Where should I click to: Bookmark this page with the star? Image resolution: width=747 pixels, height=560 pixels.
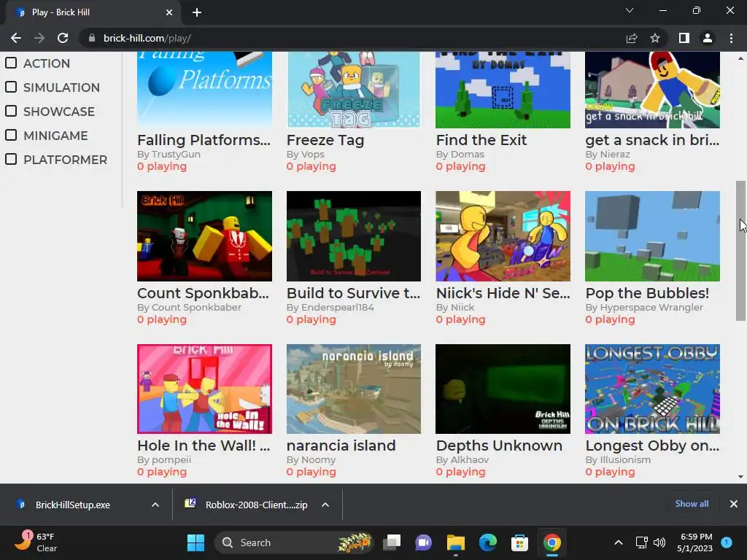(x=655, y=38)
